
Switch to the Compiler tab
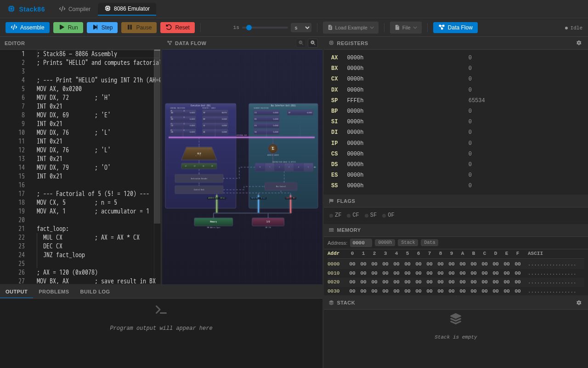point(74,9)
